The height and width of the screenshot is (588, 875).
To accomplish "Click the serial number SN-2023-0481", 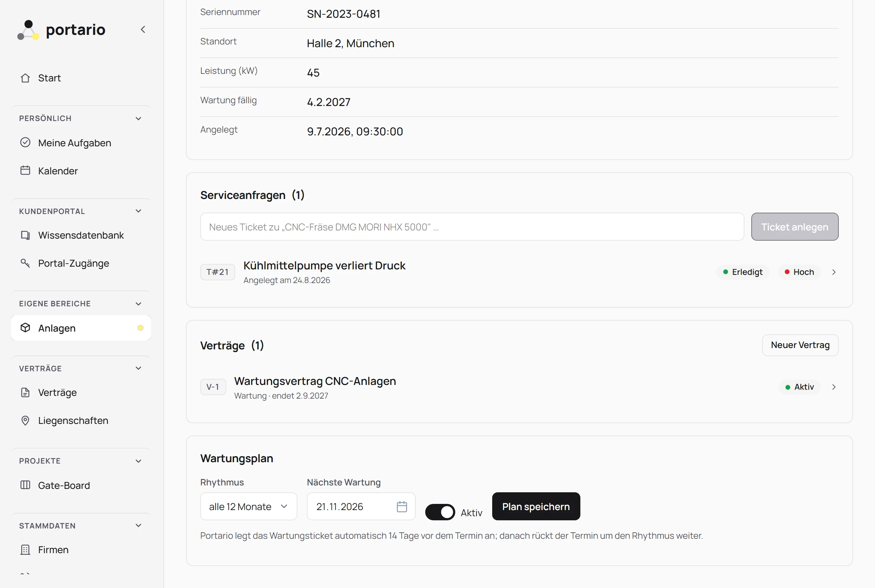I will pyautogui.click(x=344, y=14).
